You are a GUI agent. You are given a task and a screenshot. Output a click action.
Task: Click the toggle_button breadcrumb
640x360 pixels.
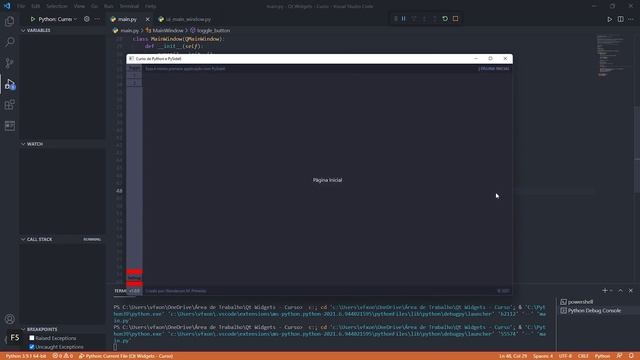tap(213, 31)
